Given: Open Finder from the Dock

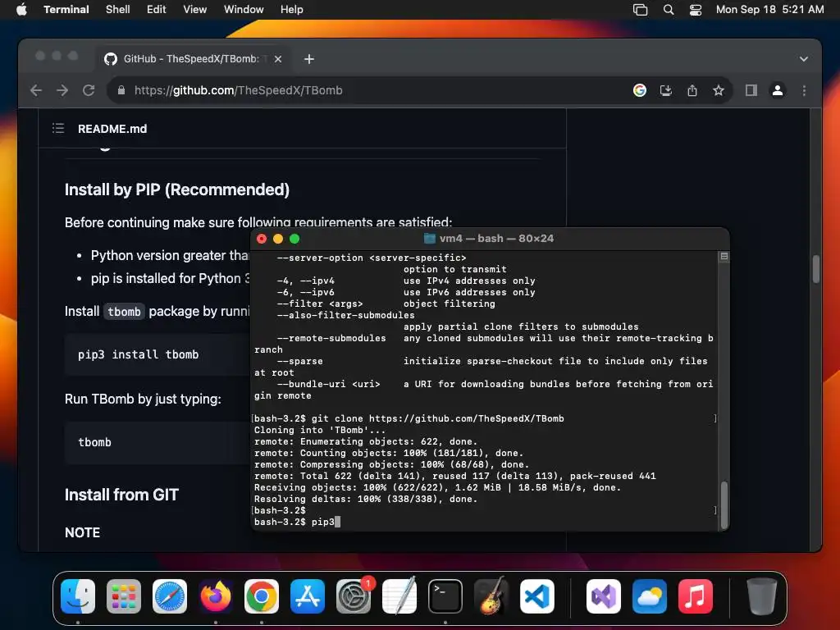Looking at the screenshot, I should [78, 596].
